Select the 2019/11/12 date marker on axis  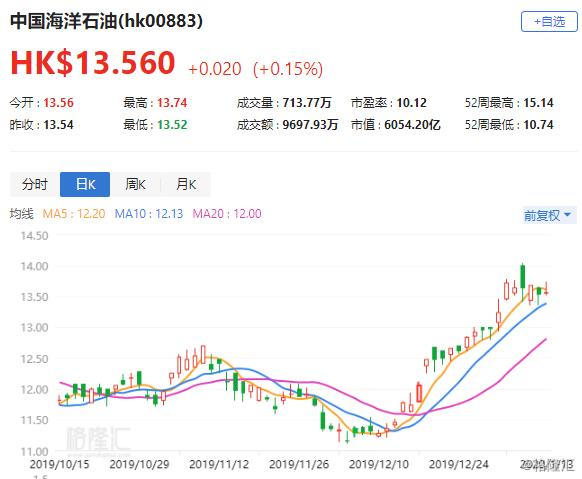(x=219, y=464)
